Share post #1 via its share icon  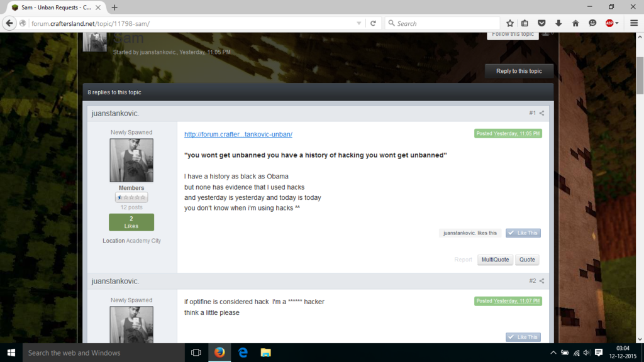coord(541,113)
